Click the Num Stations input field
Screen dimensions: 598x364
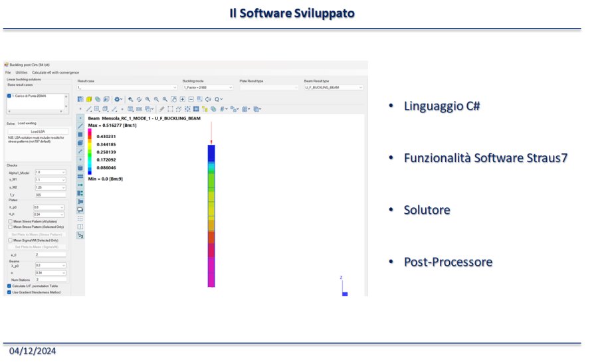point(50,280)
